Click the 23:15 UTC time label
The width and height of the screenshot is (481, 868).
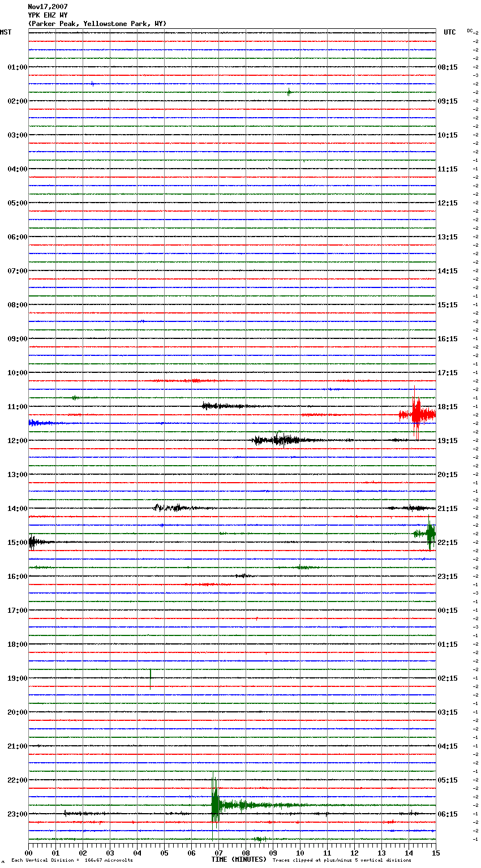[448, 577]
